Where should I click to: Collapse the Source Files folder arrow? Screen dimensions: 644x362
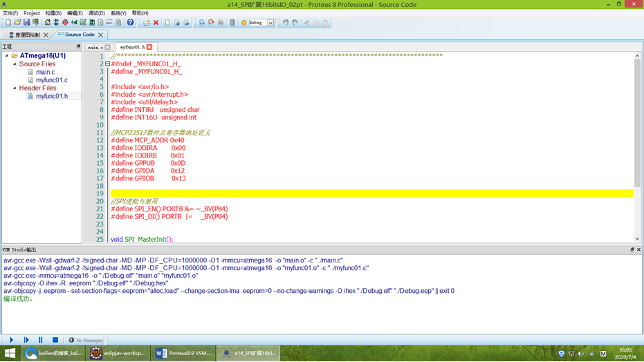click(x=15, y=64)
